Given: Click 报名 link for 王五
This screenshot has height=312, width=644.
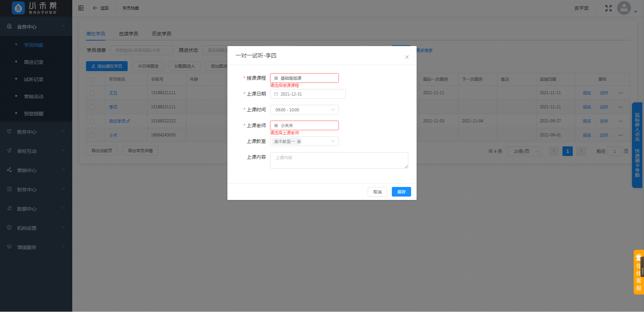Looking at the screenshot, I should coord(587,93).
